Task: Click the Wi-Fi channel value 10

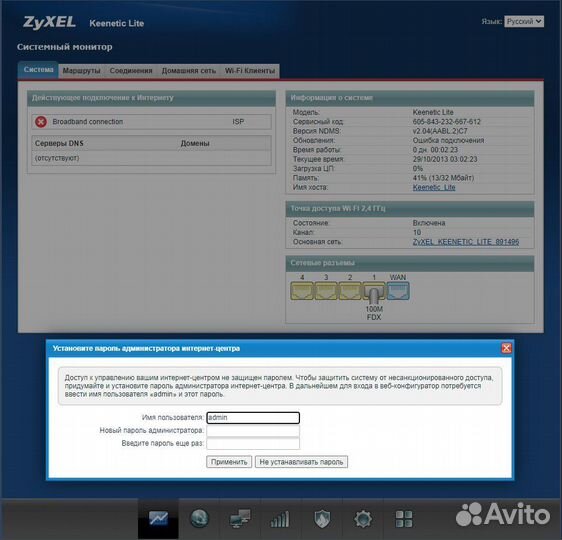Action: click(x=417, y=232)
